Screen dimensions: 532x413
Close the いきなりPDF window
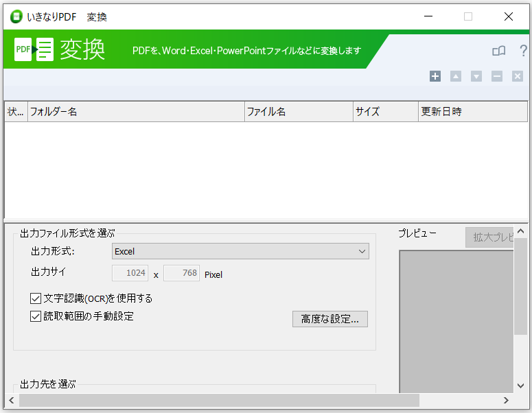pyautogui.click(x=509, y=16)
